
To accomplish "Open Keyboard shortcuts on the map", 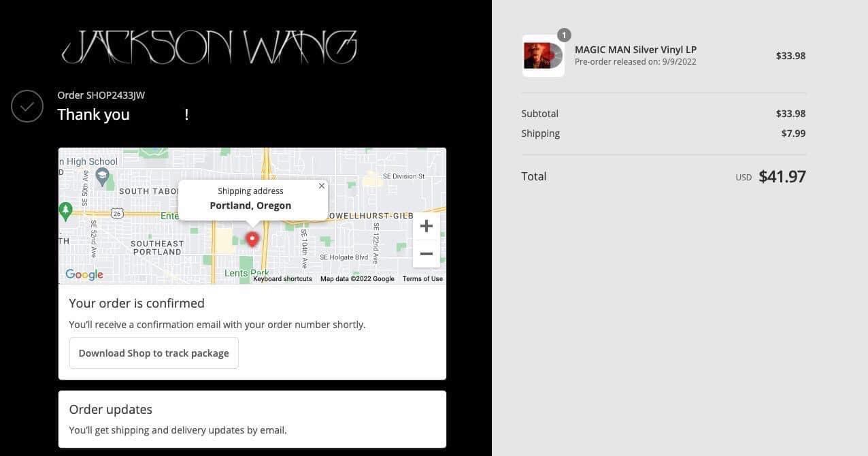I will point(282,278).
